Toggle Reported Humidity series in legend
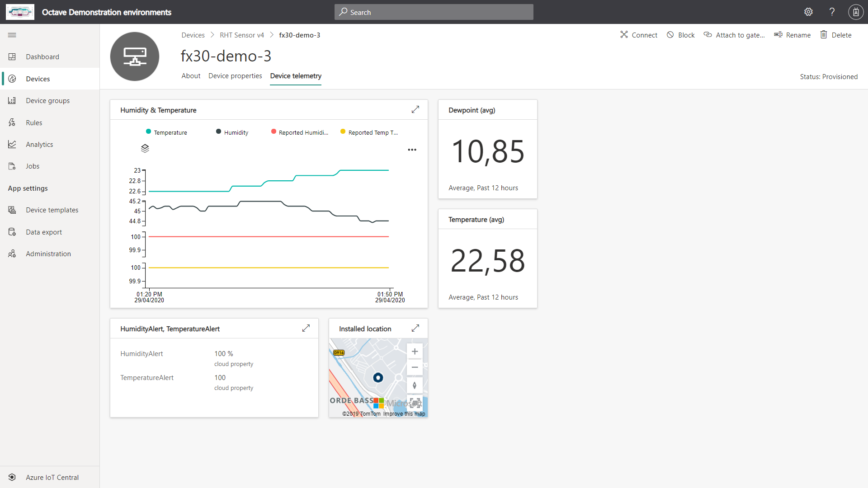 pyautogui.click(x=300, y=132)
